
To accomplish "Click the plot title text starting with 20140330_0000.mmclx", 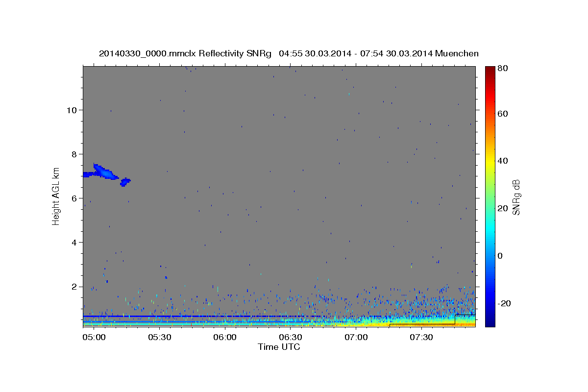I will (289, 53).
